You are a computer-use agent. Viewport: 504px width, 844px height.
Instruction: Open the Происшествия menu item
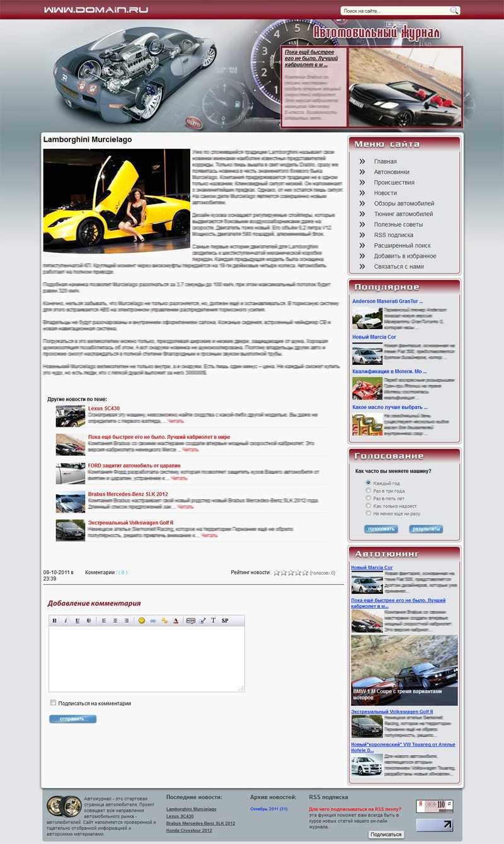(x=394, y=182)
